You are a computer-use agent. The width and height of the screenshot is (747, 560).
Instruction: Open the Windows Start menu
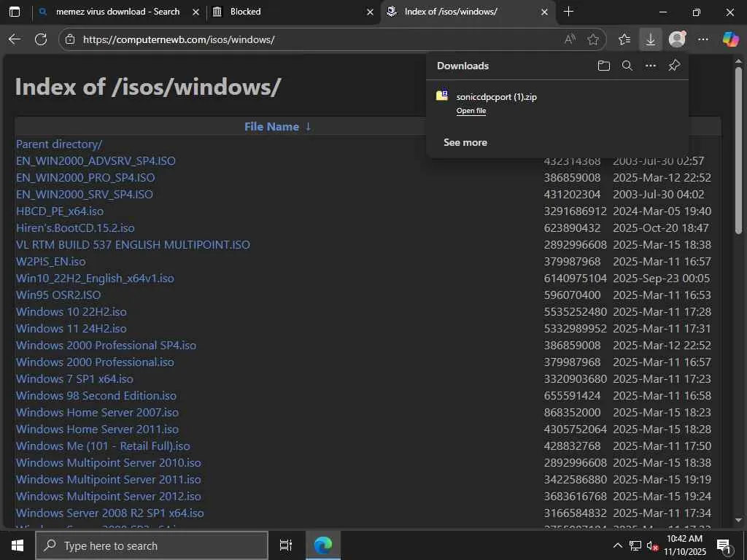click(18, 545)
